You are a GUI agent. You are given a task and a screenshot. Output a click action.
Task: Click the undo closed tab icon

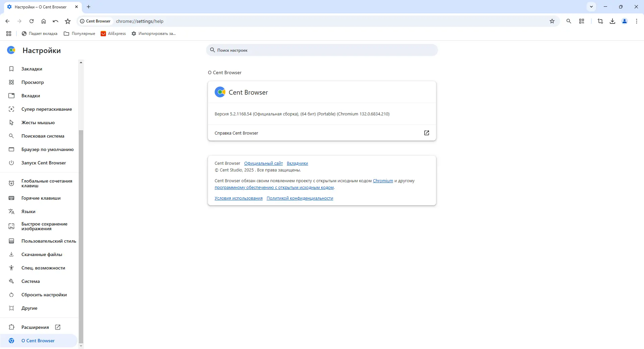pos(56,21)
